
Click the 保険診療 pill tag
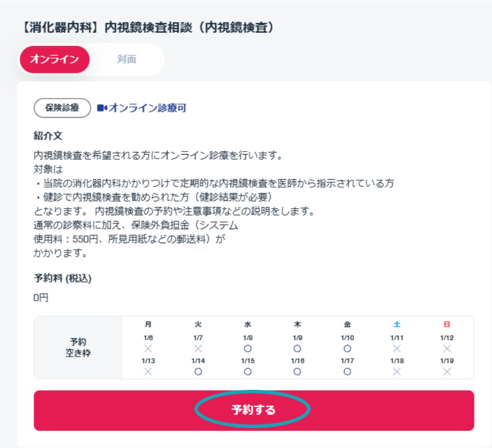(x=62, y=108)
